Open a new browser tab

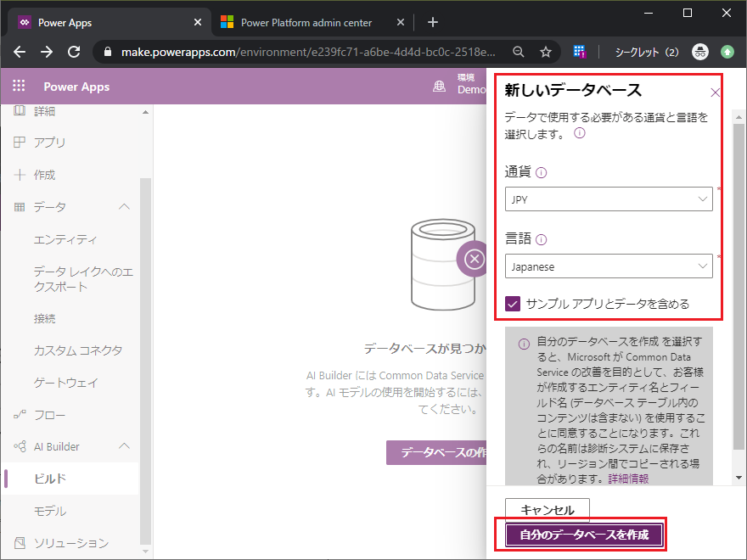coord(433,22)
